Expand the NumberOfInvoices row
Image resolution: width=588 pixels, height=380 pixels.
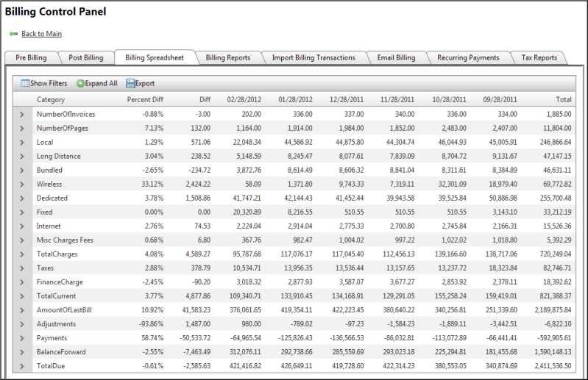(22, 114)
